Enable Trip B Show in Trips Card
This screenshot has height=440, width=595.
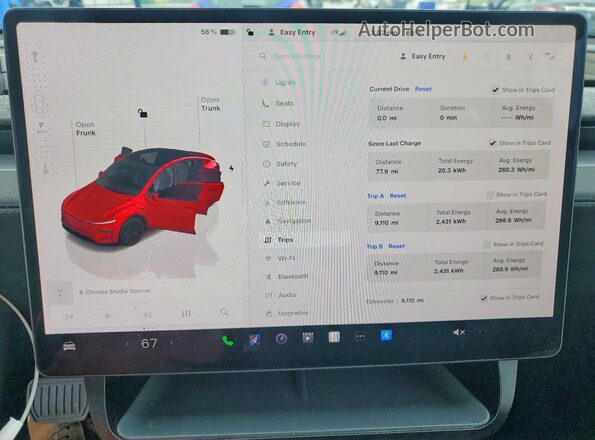pos(487,244)
